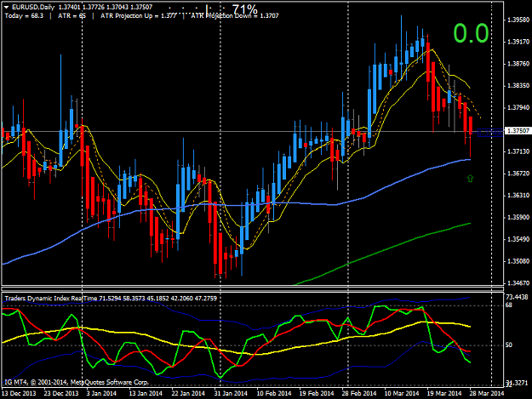Click the large green 0.0 readout
Screen dimensions: 532x399
tap(471, 33)
